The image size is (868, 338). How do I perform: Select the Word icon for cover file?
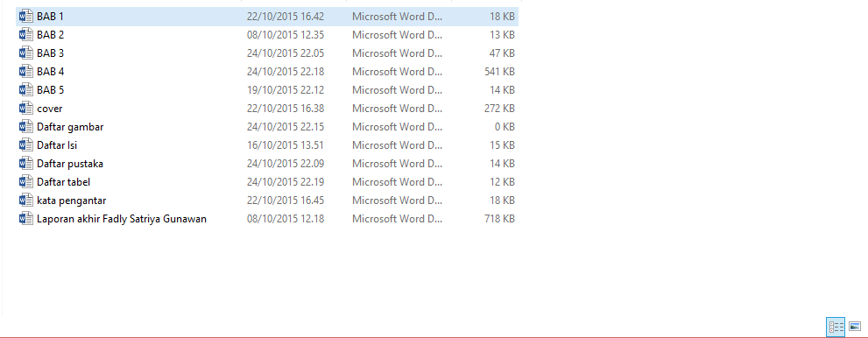tap(26, 109)
